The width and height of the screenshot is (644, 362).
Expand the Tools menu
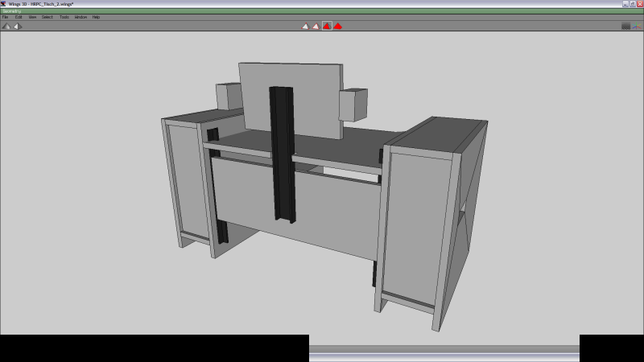click(64, 17)
